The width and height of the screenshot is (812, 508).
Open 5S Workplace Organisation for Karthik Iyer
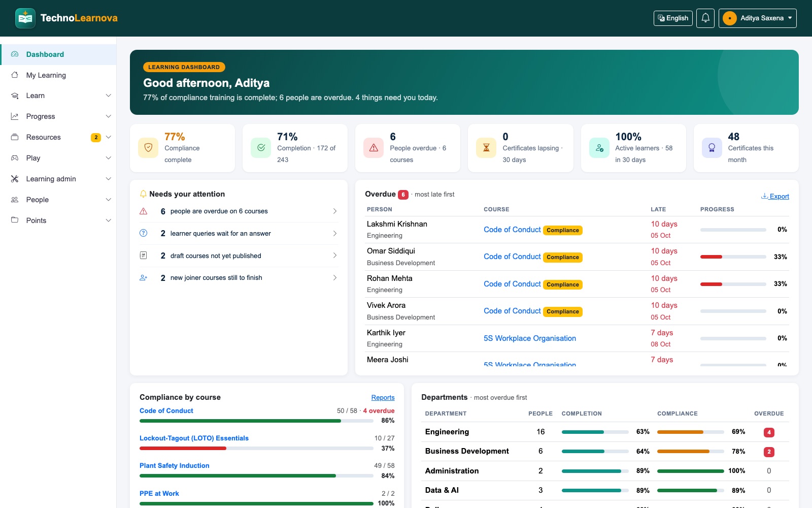[x=530, y=338]
